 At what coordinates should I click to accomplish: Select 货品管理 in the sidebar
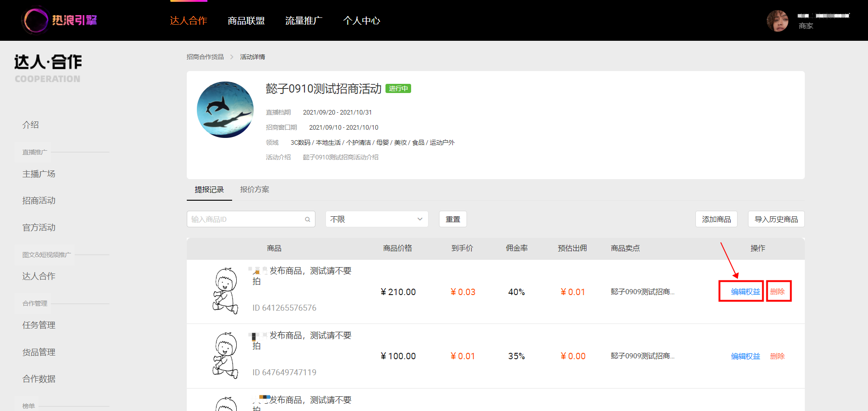pyautogui.click(x=39, y=352)
